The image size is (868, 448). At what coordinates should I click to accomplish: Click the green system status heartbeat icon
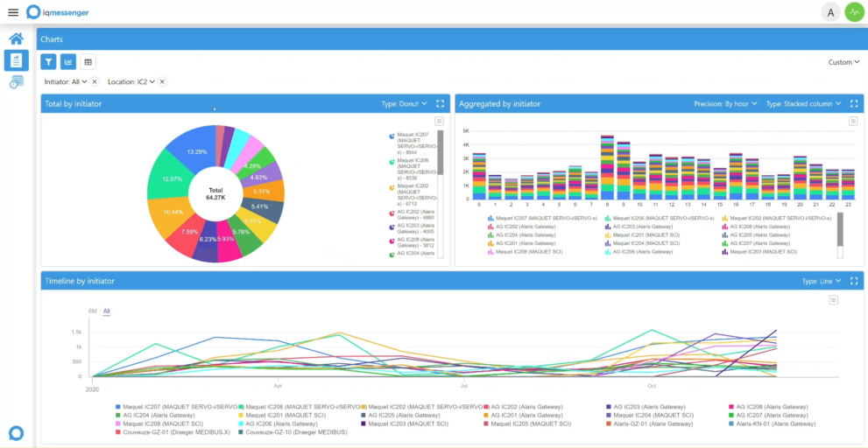[x=854, y=12]
